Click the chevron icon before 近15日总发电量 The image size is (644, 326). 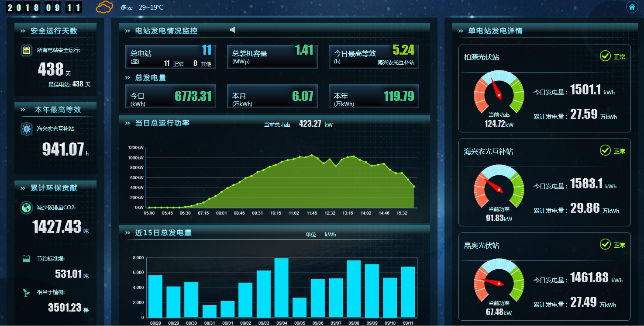click(x=127, y=233)
